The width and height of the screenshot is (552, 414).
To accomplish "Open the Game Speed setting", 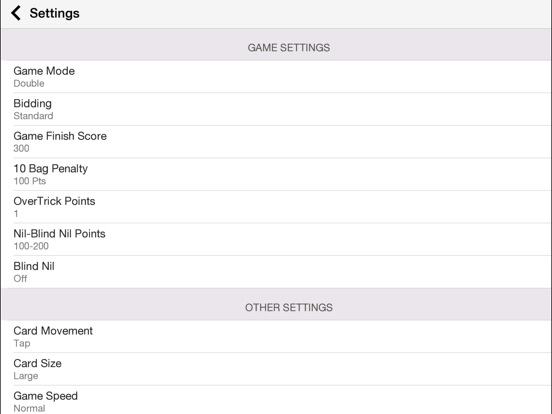I will pyautogui.click(x=276, y=400).
